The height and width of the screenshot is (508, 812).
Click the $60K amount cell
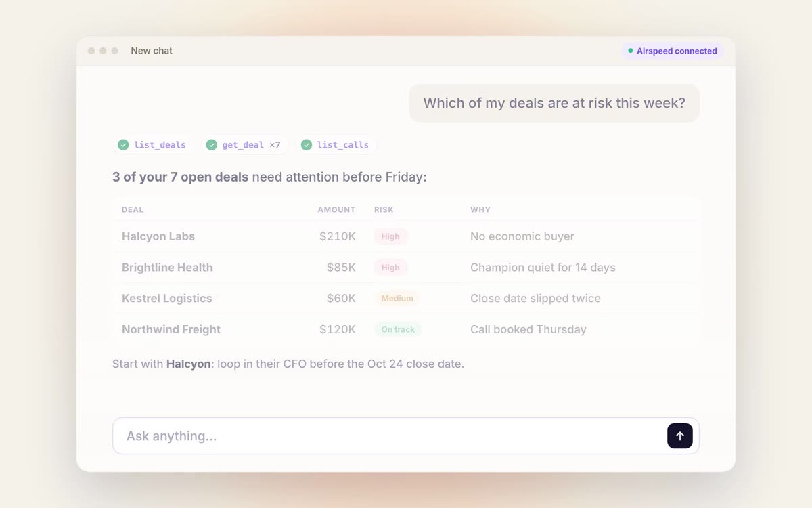coord(341,299)
